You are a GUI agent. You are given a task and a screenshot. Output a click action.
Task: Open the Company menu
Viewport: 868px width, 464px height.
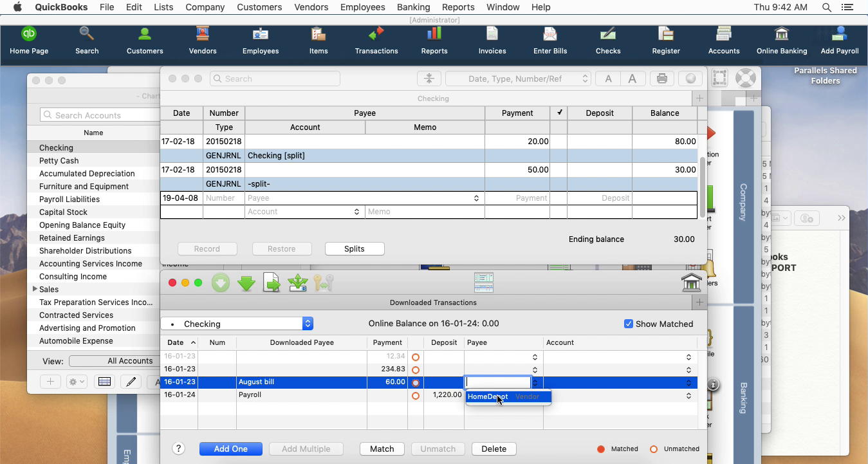tap(205, 7)
